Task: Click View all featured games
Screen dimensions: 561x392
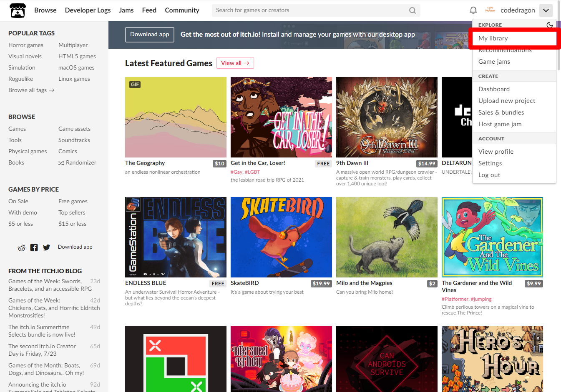Action: pyautogui.click(x=235, y=63)
